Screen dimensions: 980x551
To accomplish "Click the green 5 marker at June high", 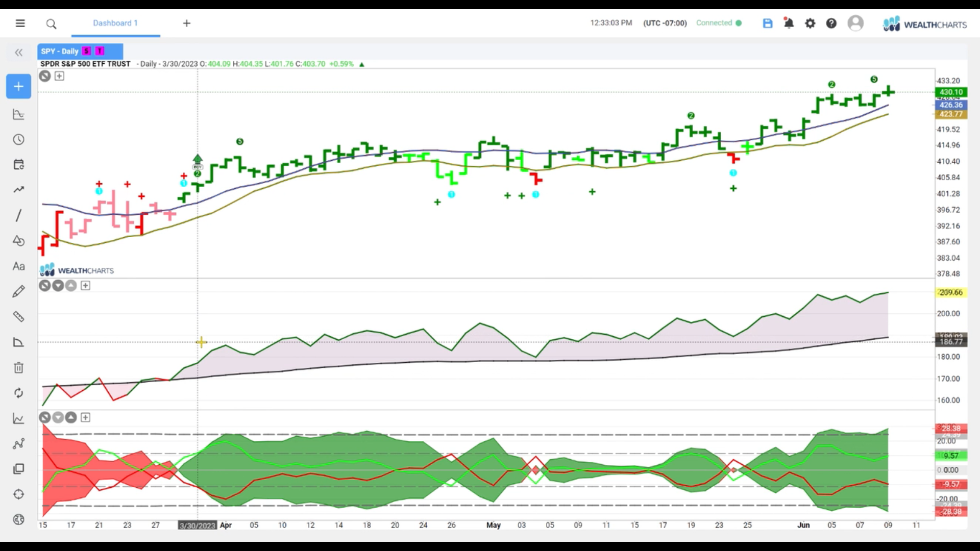I will click(874, 79).
